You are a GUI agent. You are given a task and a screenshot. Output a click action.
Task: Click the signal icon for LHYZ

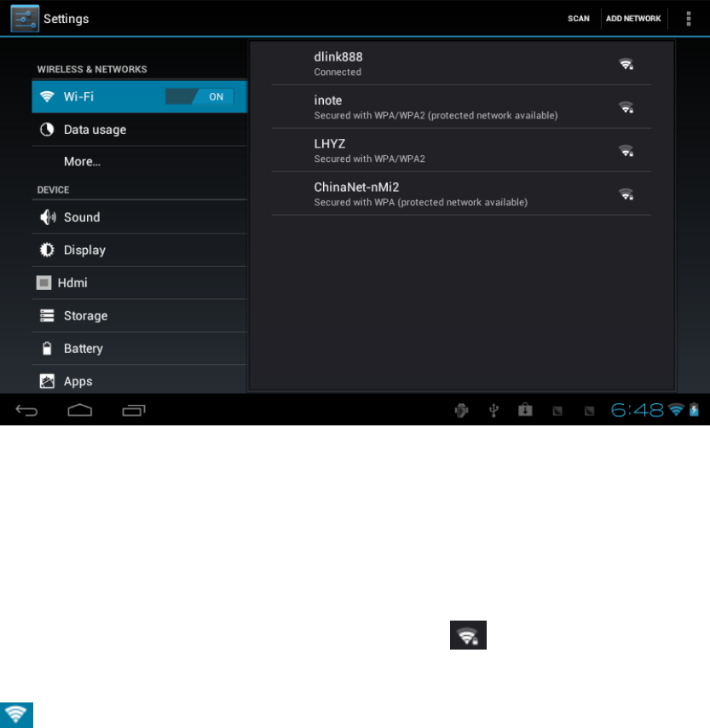(x=626, y=150)
